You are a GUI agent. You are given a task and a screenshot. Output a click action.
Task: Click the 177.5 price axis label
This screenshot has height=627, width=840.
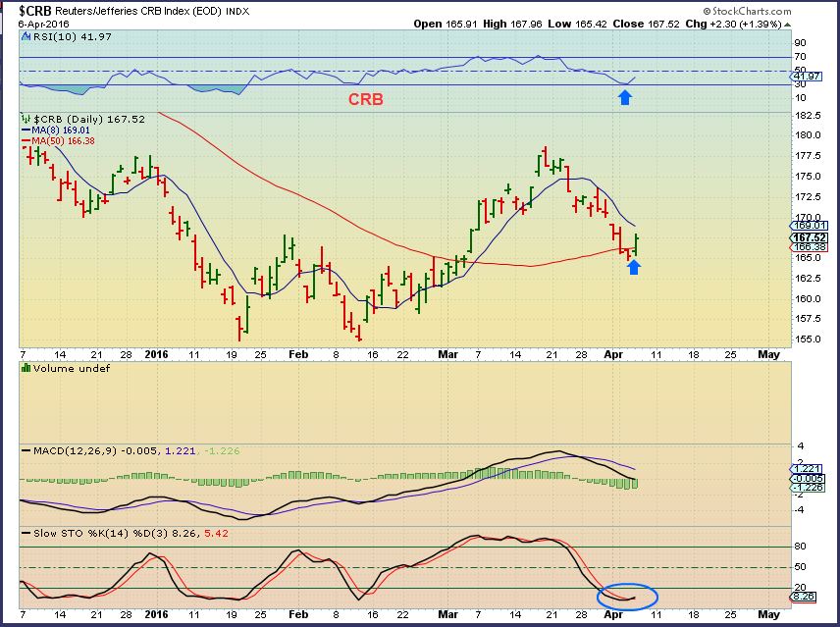(x=808, y=156)
